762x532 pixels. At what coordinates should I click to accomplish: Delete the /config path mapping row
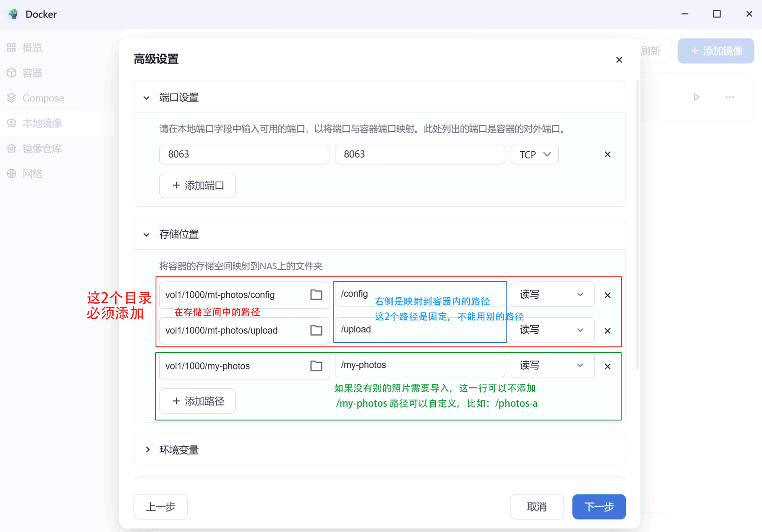pyautogui.click(x=607, y=295)
